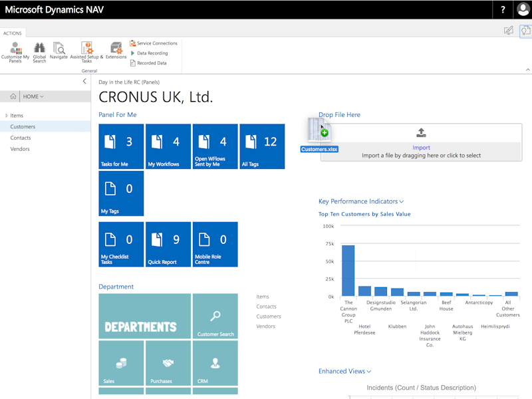
Task: Open the Navigate action
Action: click(59, 48)
